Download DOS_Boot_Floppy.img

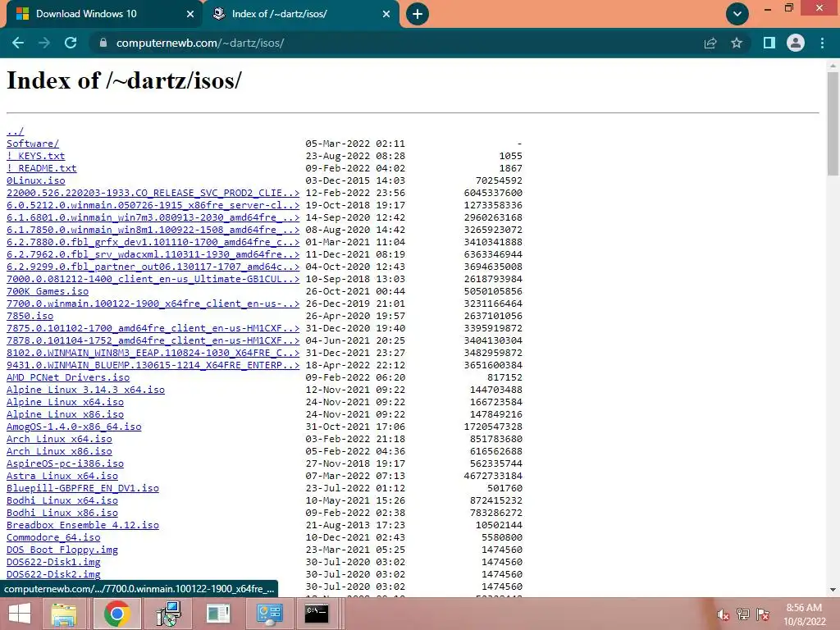pos(62,550)
